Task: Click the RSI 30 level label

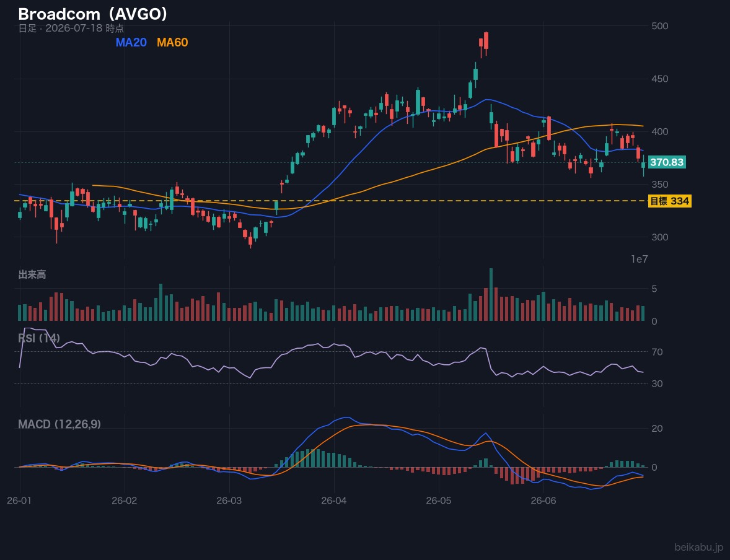Action: point(657,383)
